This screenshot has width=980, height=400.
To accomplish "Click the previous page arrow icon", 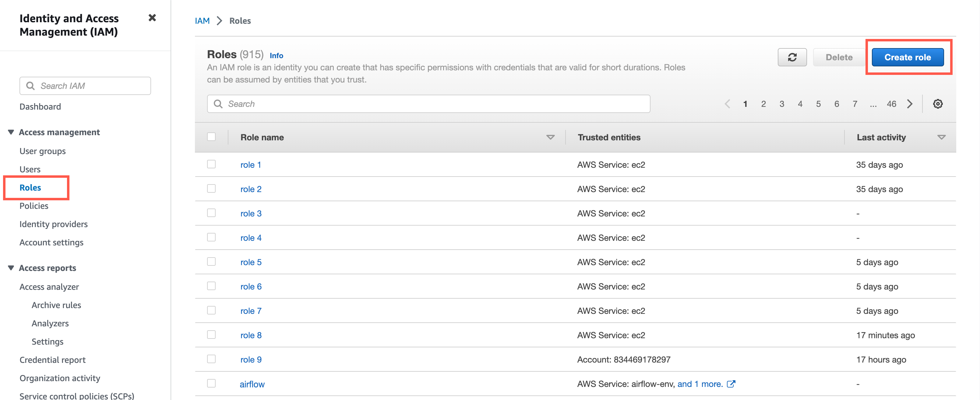I will [727, 103].
